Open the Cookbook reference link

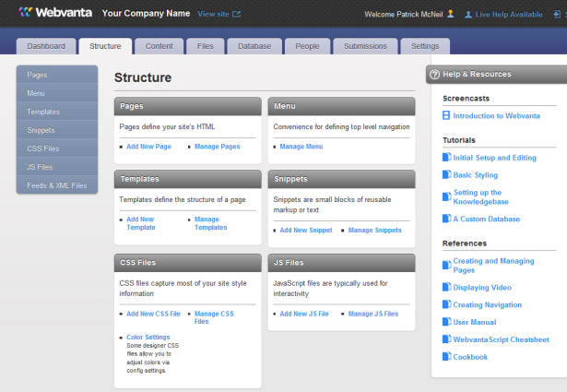(470, 357)
